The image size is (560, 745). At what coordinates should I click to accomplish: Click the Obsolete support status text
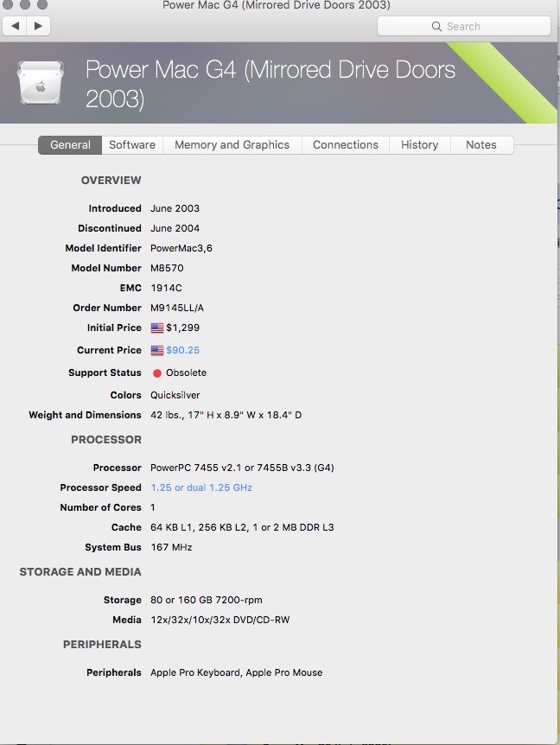[x=186, y=373]
